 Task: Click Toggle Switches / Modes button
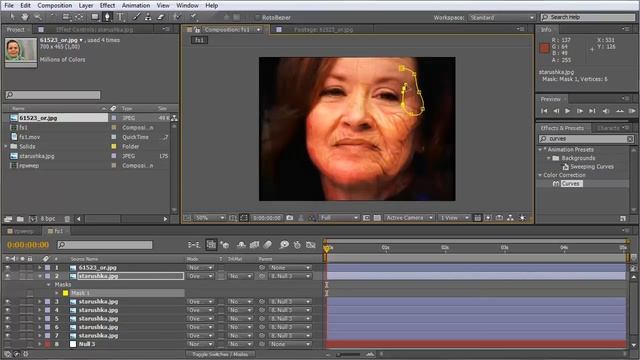[220, 354]
